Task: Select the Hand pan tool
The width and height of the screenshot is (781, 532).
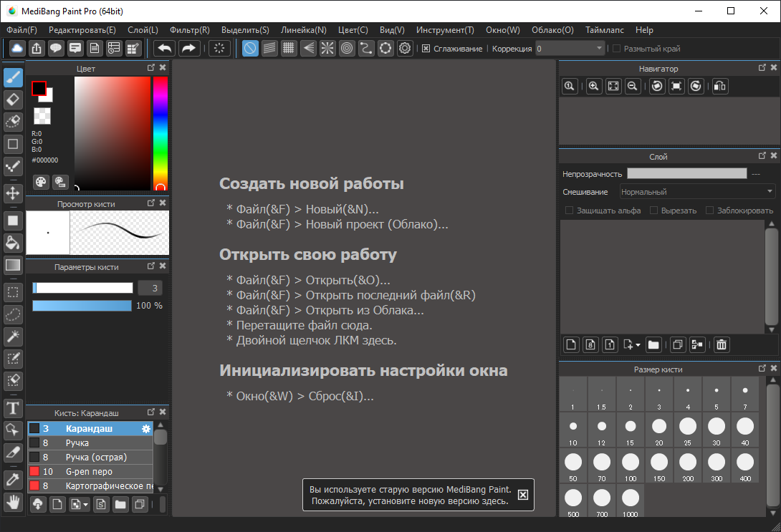Action: tap(13, 501)
